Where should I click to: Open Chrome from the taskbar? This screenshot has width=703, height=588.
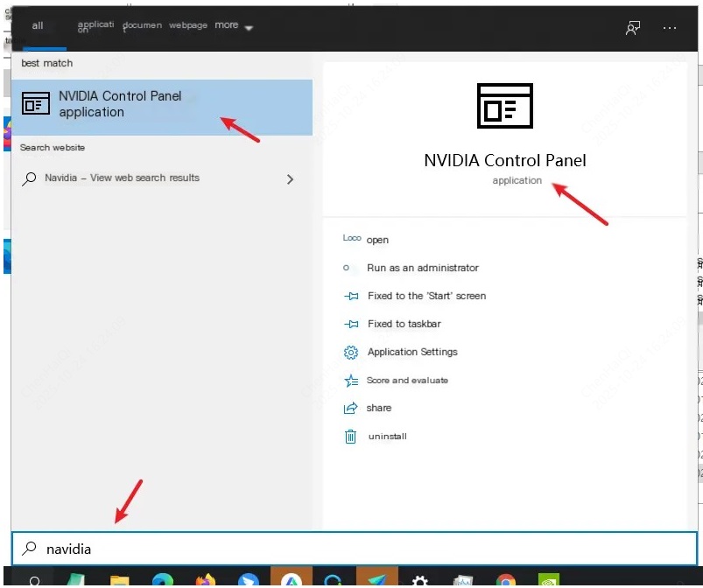pyautogui.click(x=505, y=580)
